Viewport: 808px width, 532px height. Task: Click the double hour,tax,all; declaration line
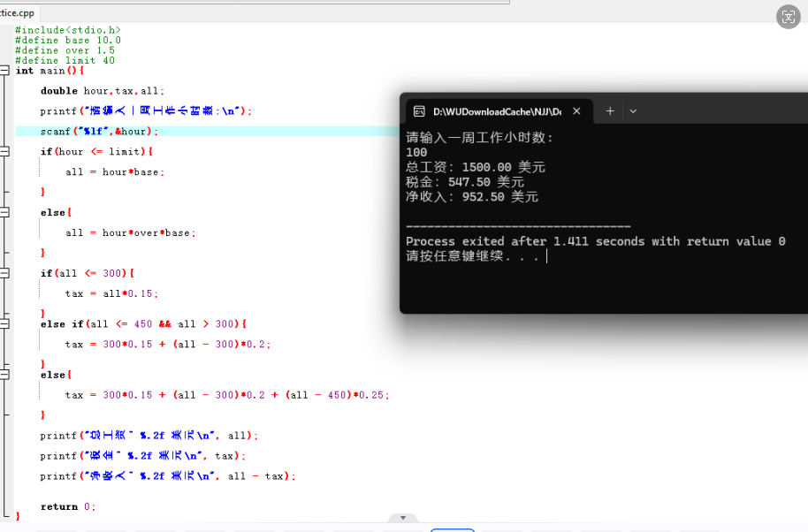pyautogui.click(x=103, y=91)
